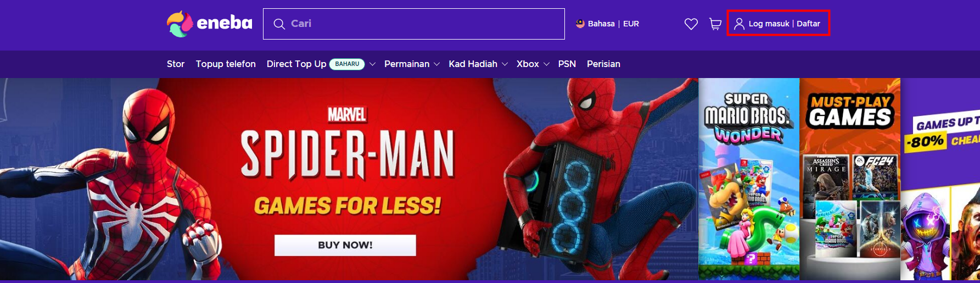The width and height of the screenshot is (980, 283).
Task: Go to Topup telefon
Action: coord(226,64)
